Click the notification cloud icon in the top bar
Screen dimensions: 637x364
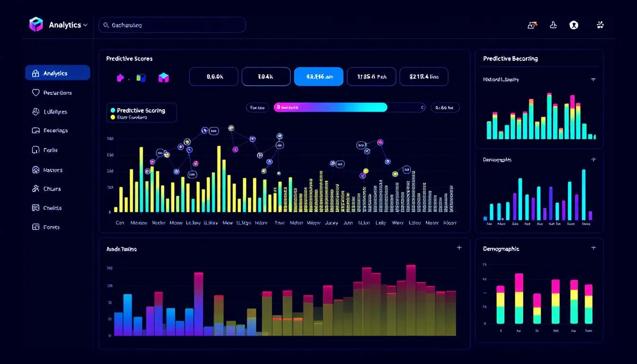531,25
